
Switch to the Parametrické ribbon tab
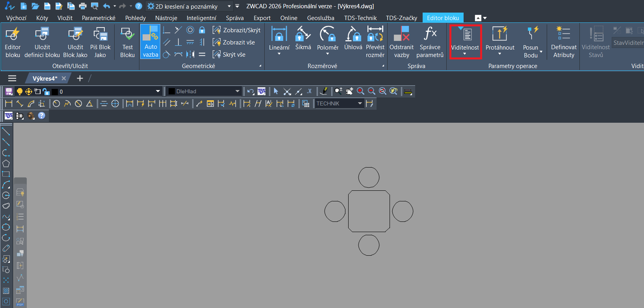(x=98, y=18)
